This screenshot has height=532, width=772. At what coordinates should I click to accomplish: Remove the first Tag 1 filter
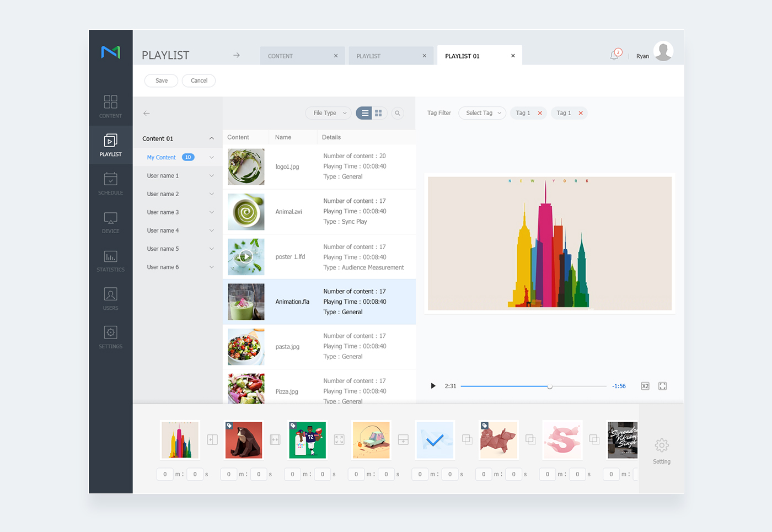[540, 113]
